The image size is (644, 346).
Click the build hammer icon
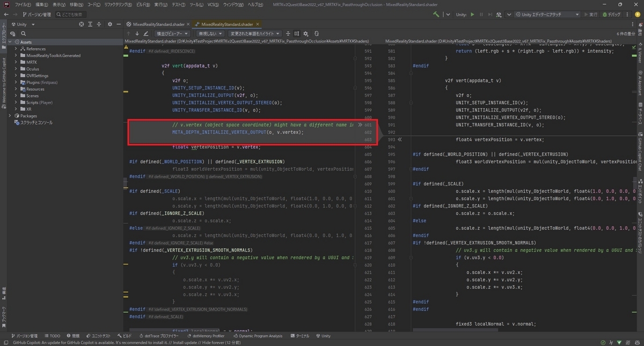pyautogui.click(x=436, y=14)
